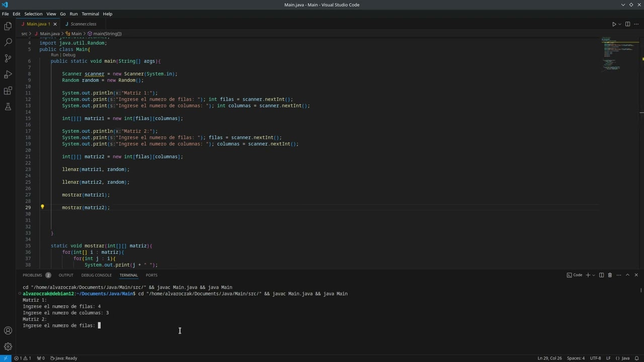Open run options dropdown beside play icon
This screenshot has height=362, width=644.
tap(620, 24)
